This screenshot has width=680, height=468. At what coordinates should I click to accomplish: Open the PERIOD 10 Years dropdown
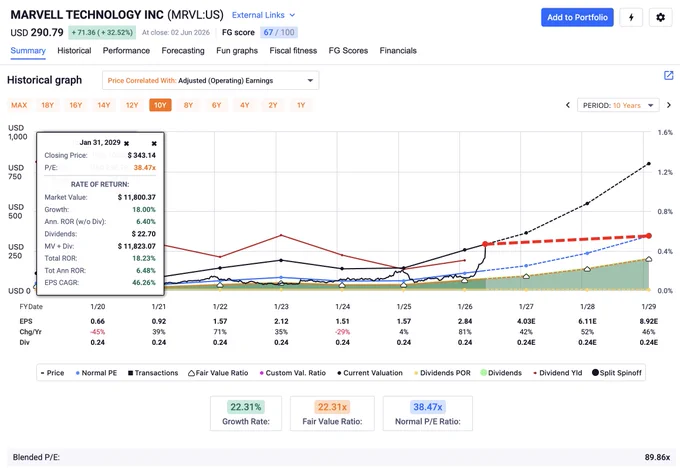click(618, 105)
